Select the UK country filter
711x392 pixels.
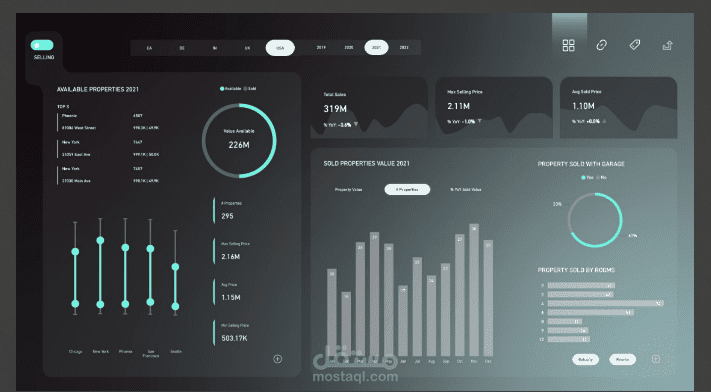pyautogui.click(x=247, y=48)
